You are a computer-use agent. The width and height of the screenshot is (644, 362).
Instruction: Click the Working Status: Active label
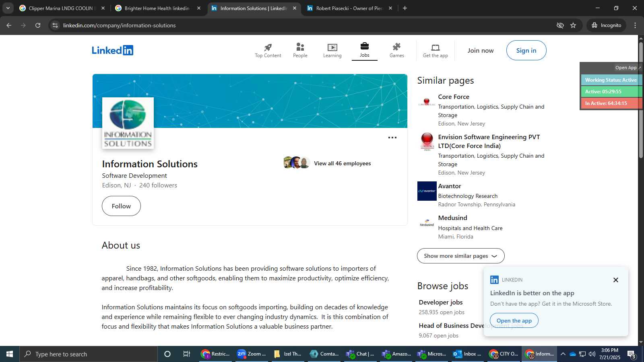(x=611, y=80)
